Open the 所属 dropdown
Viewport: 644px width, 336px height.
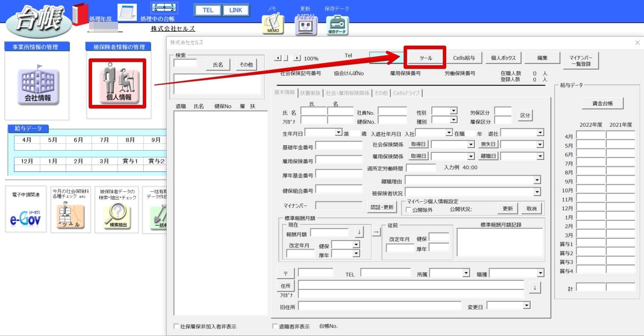466,273
